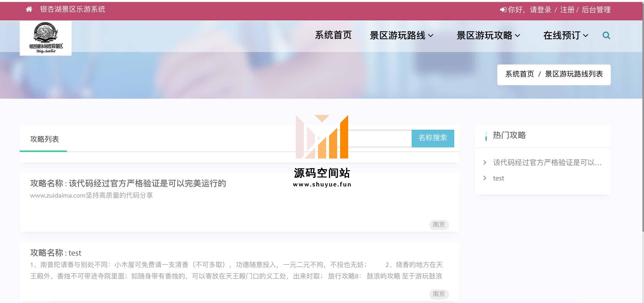Viewport: 644px width, 303px height.
Task: Click the 南京 tag on the test guide card
Action: pos(439,294)
